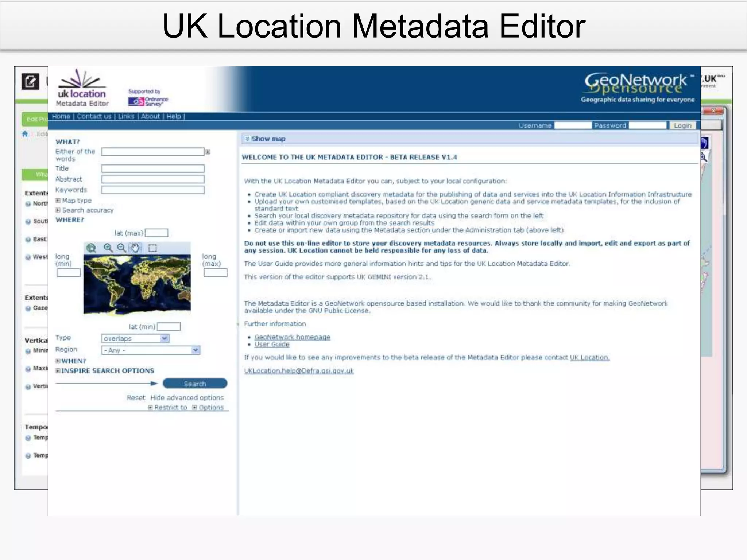Open GeoNetwork homepage link
The width and height of the screenshot is (747, 560).
click(292, 337)
